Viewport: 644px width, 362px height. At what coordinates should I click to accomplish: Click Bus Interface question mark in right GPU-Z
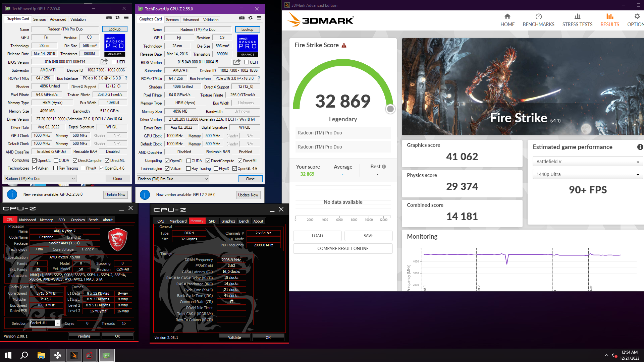click(x=259, y=78)
